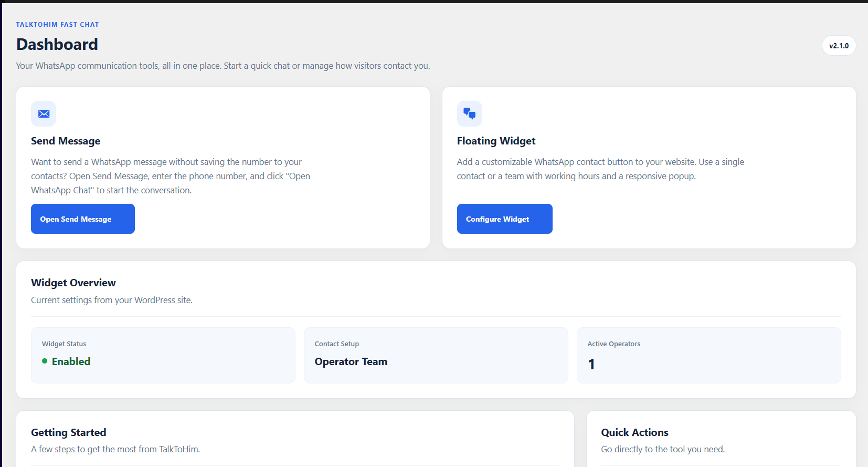Screen dimensions: 868x467
Task: Click the "Floating Widget" card title
Action: pyautogui.click(x=496, y=141)
